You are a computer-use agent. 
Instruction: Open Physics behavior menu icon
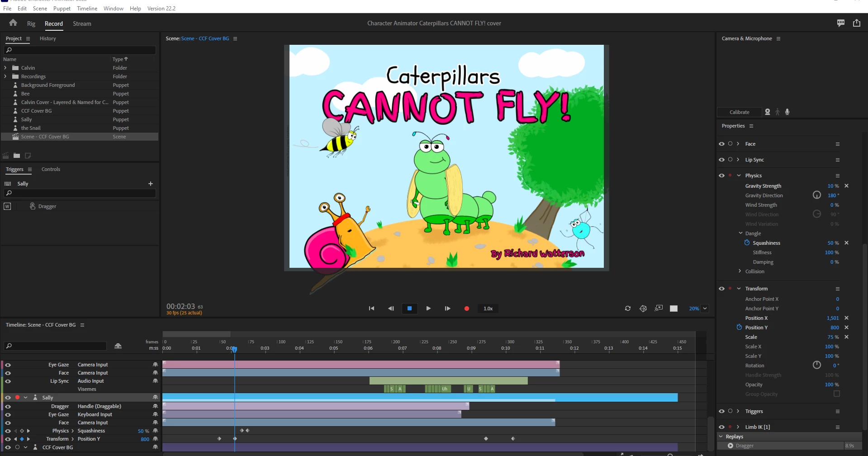838,176
